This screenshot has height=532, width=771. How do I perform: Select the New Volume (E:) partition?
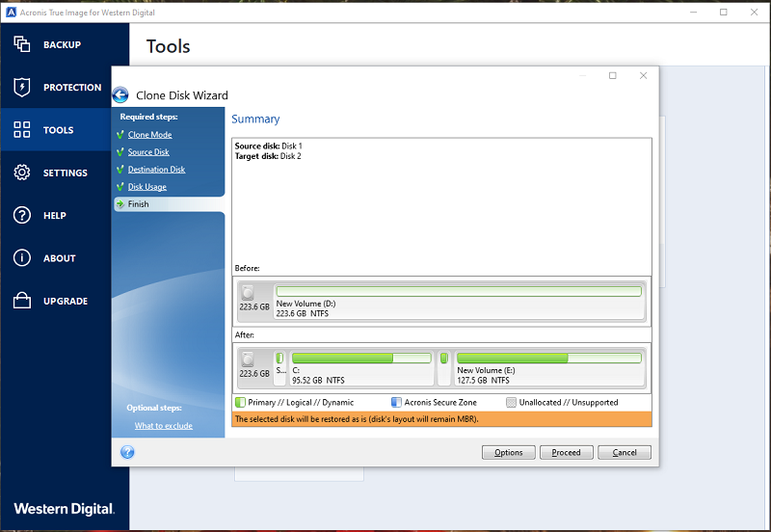pyautogui.click(x=548, y=368)
